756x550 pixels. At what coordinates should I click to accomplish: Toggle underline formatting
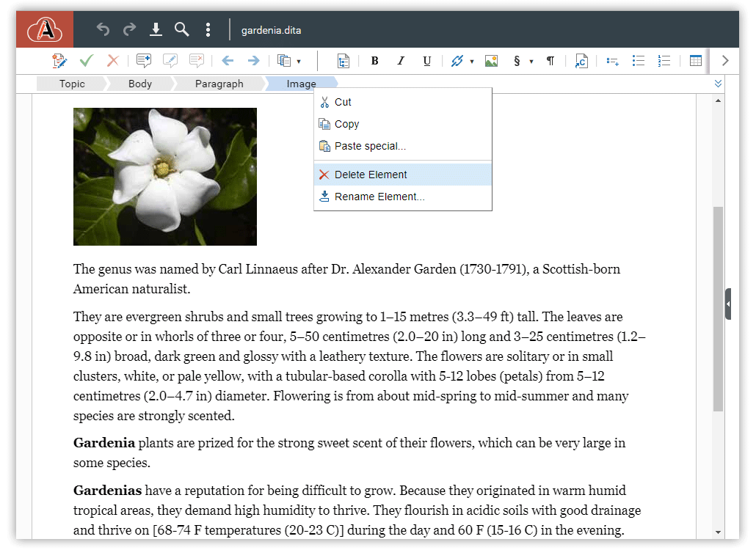(x=426, y=61)
